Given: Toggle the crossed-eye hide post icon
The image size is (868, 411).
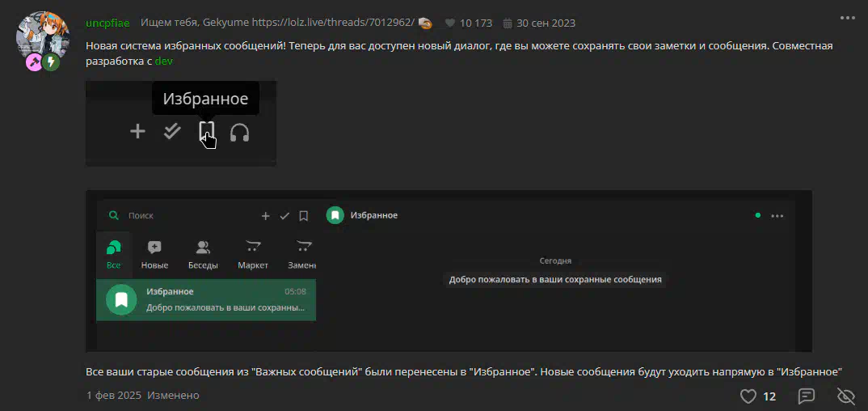Looking at the screenshot, I should point(846,396).
